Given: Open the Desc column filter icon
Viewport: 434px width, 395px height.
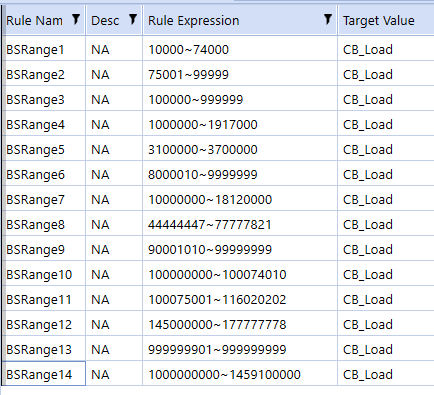Looking at the screenshot, I should point(133,20).
